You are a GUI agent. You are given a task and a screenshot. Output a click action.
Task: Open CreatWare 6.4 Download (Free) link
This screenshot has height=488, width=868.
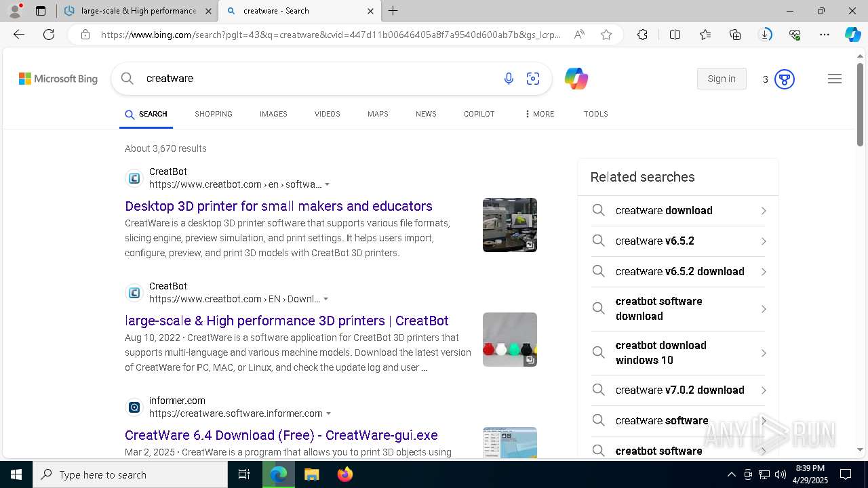point(281,435)
